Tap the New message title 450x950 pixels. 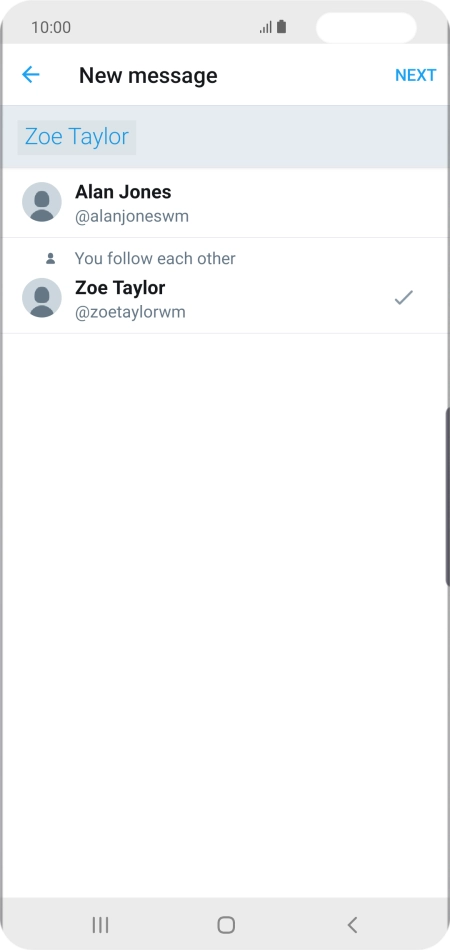pyautogui.click(x=148, y=75)
